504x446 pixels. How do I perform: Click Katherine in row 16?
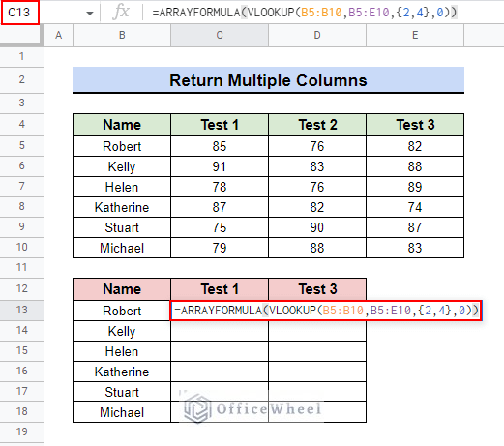pyautogui.click(x=122, y=372)
